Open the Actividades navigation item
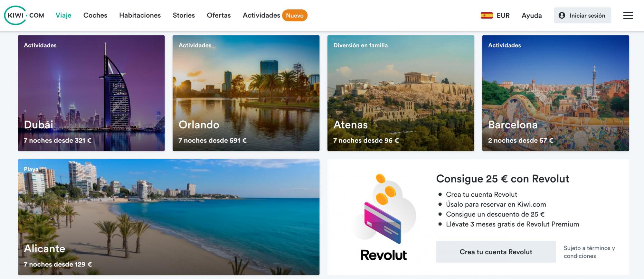This screenshot has height=279, width=644. point(261,15)
